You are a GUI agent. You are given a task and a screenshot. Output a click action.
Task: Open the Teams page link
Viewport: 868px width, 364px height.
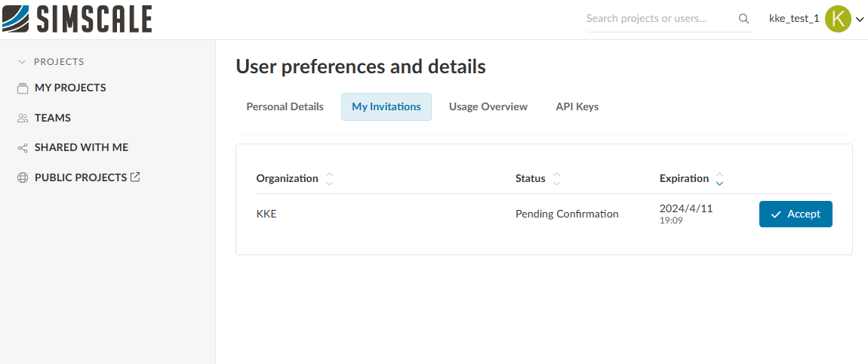pyautogui.click(x=53, y=119)
